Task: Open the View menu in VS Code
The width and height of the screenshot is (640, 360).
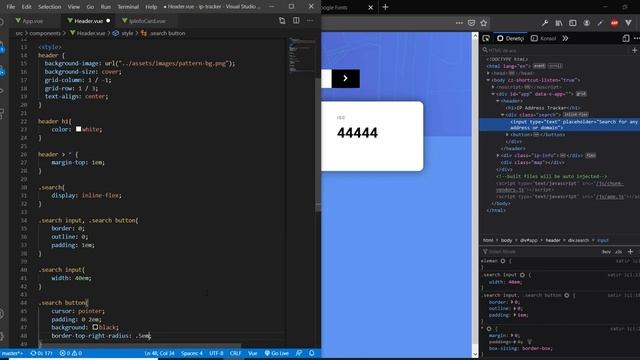Action: [73, 7]
